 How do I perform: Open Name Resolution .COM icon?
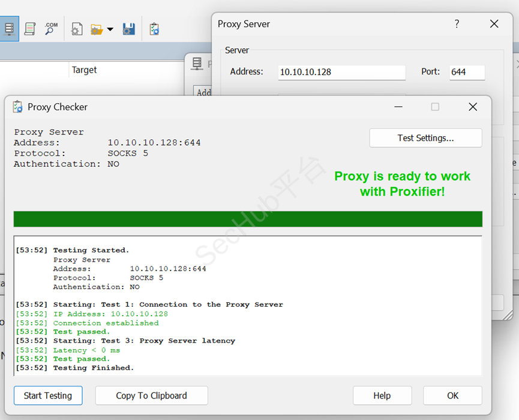[x=50, y=29]
